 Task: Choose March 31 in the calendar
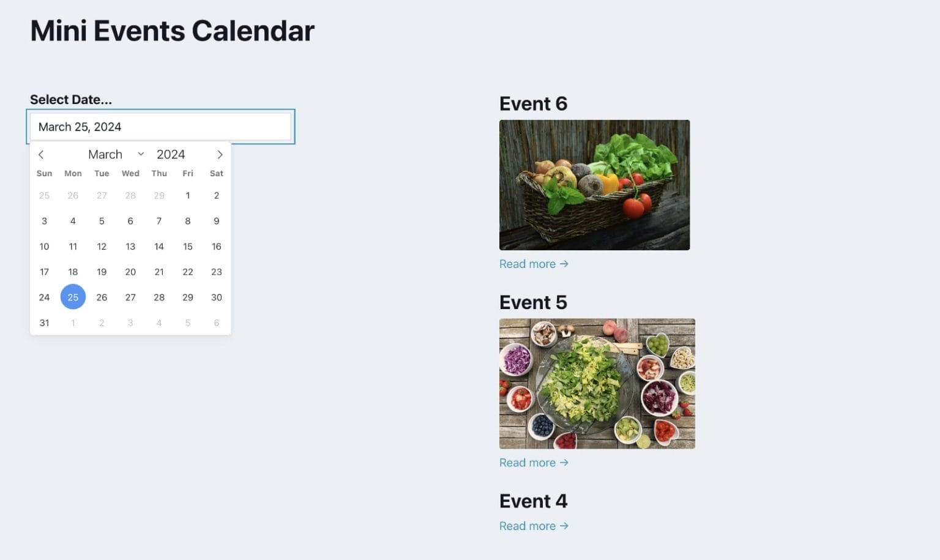(x=44, y=323)
